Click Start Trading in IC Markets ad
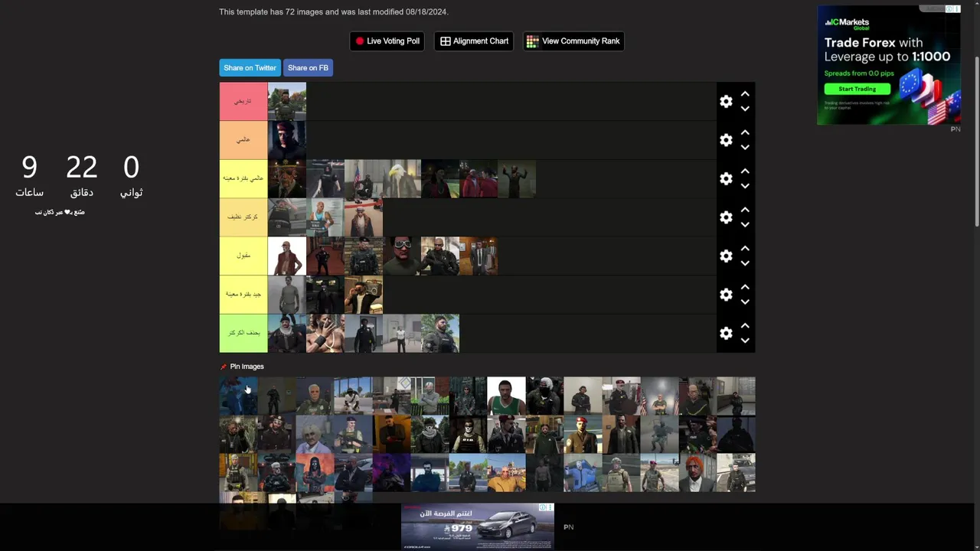This screenshot has height=551, width=980. [857, 89]
